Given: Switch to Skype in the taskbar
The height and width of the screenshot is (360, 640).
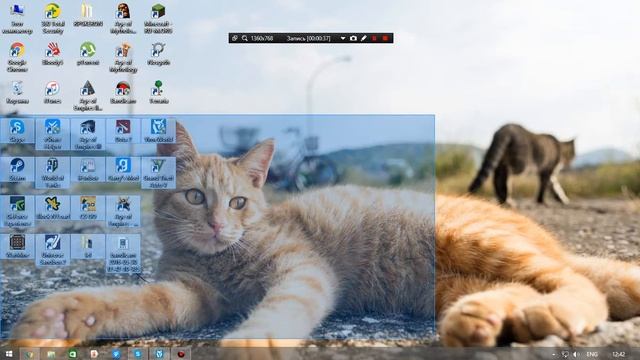Looking at the screenshot, I should click(x=138, y=354).
